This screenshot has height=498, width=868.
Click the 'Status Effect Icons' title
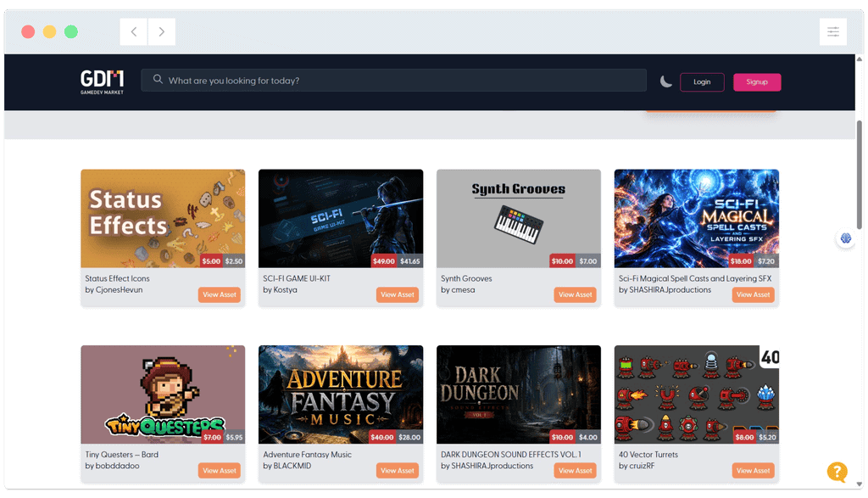[x=117, y=278]
